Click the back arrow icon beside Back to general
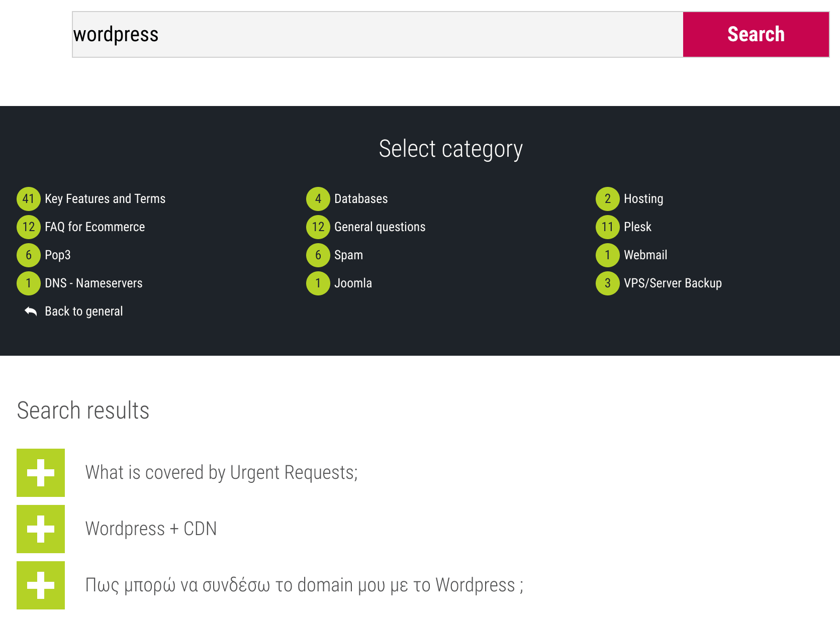Screen dimensions: 840x619 (x=31, y=312)
